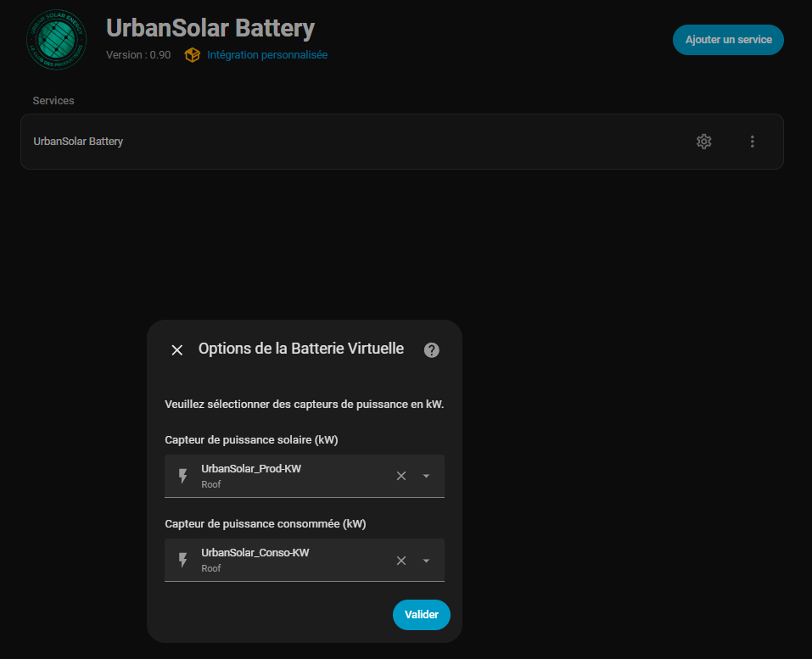Screen dimensions: 812x659
Task: Select the UrbanSolar_Conso-KW entity field
Action: tap(288, 561)
